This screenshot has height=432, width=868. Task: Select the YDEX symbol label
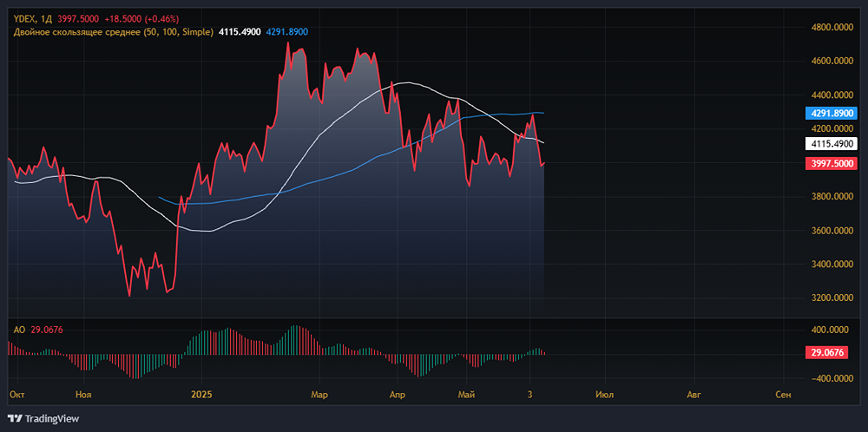click(25, 19)
